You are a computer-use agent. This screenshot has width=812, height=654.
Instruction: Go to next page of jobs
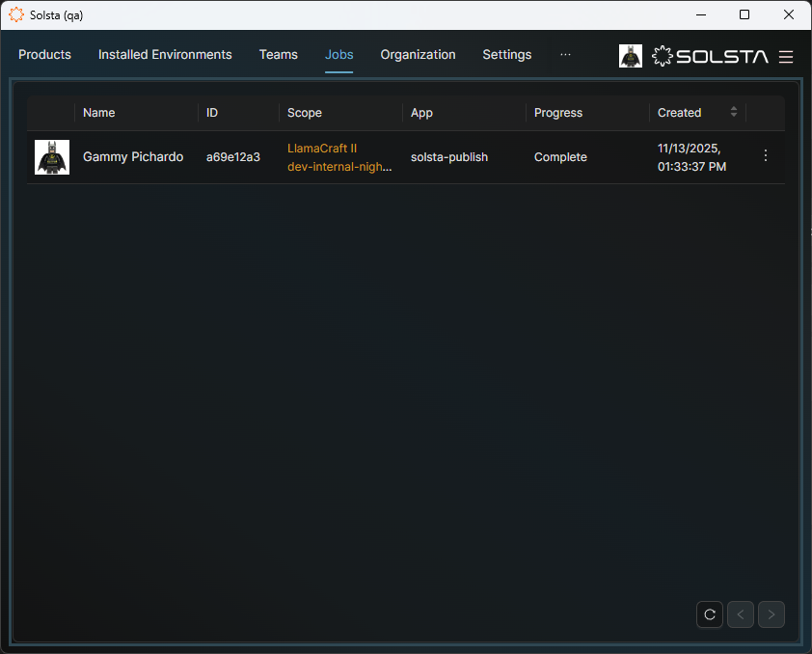[771, 614]
